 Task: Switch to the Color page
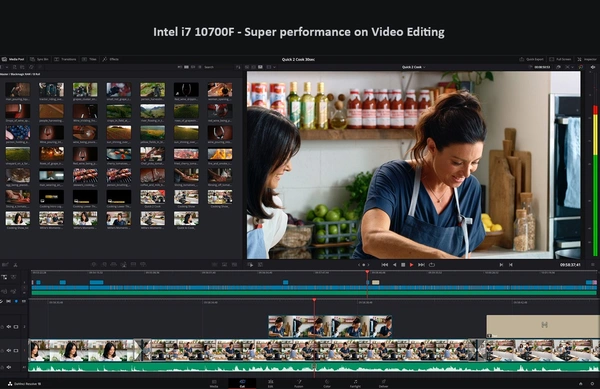point(327,384)
